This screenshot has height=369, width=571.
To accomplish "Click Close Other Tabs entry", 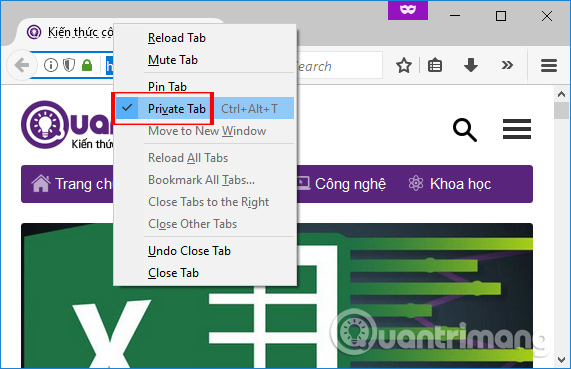I will pyautogui.click(x=205, y=224).
